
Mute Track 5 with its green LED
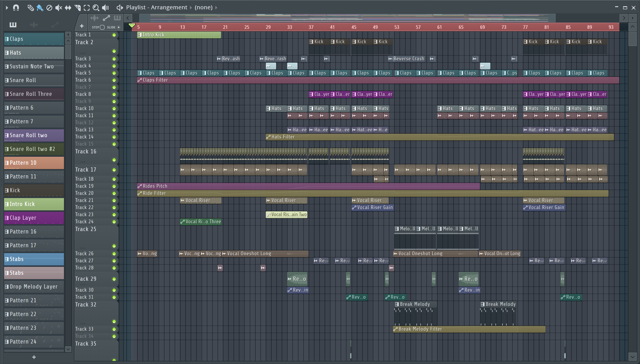[114, 73]
